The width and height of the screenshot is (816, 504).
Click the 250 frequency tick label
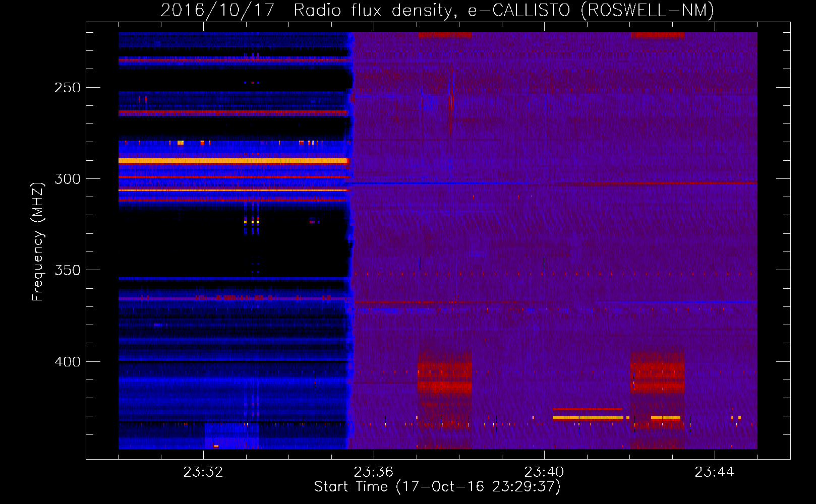68,88
